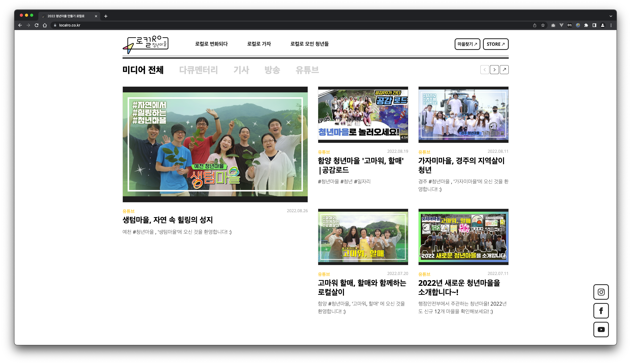Open media page via diagonal arrow icon
This screenshot has height=364, width=631.
[x=504, y=70]
